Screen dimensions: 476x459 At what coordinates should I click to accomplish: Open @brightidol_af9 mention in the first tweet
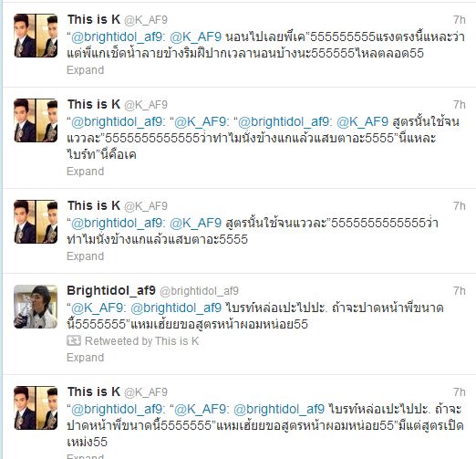[x=118, y=37]
